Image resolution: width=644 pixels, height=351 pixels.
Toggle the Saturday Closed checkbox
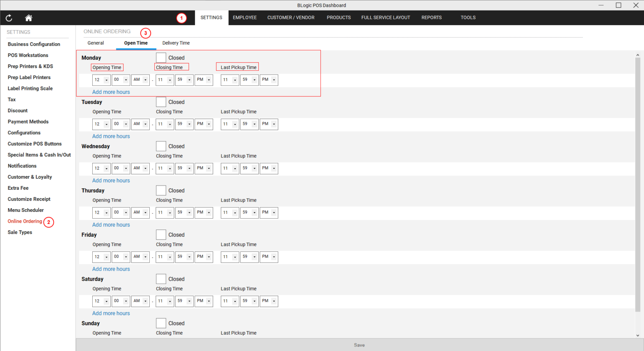(161, 279)
